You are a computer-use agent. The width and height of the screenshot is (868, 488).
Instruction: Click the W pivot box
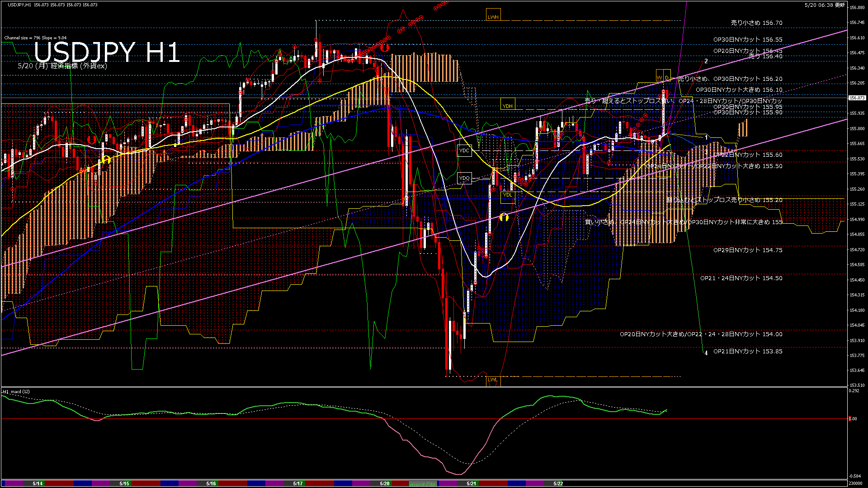point(660,75)
